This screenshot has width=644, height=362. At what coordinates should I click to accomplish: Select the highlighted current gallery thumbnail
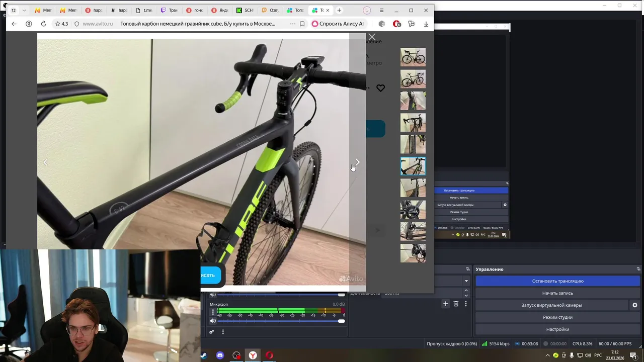(x=413, y=166)
